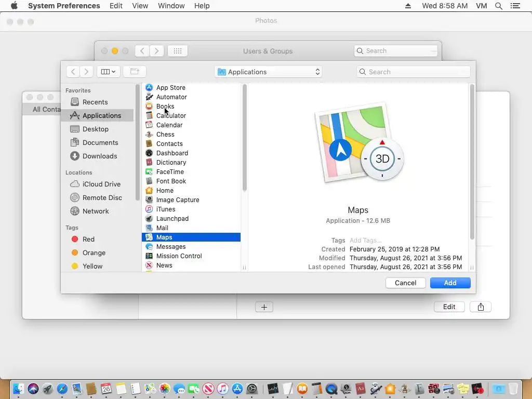The height and width of the screenshot is (399, 532).
Task: Click the Maps preview thumbnail
Action: [x=358, y=143]
